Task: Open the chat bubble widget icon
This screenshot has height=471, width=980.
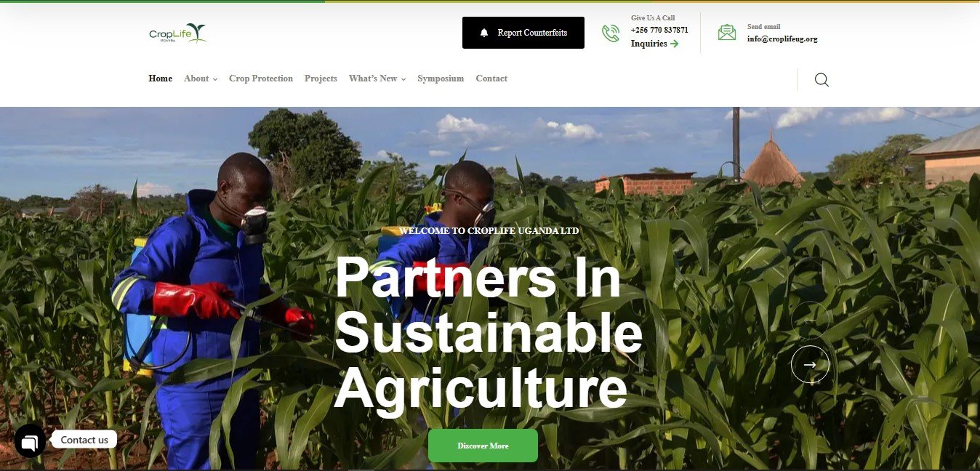Action: (x=31, y=440)
